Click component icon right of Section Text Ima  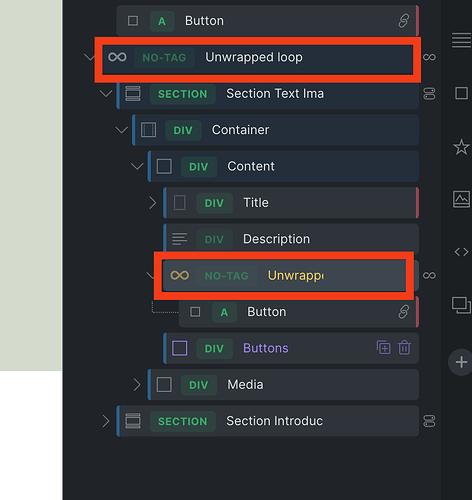pyautogui.click(x=429, y=94)
